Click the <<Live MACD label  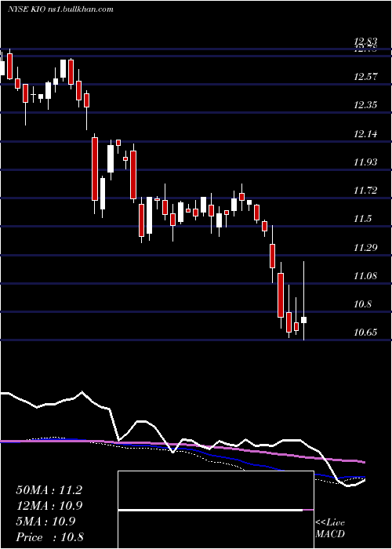(330, 529)
